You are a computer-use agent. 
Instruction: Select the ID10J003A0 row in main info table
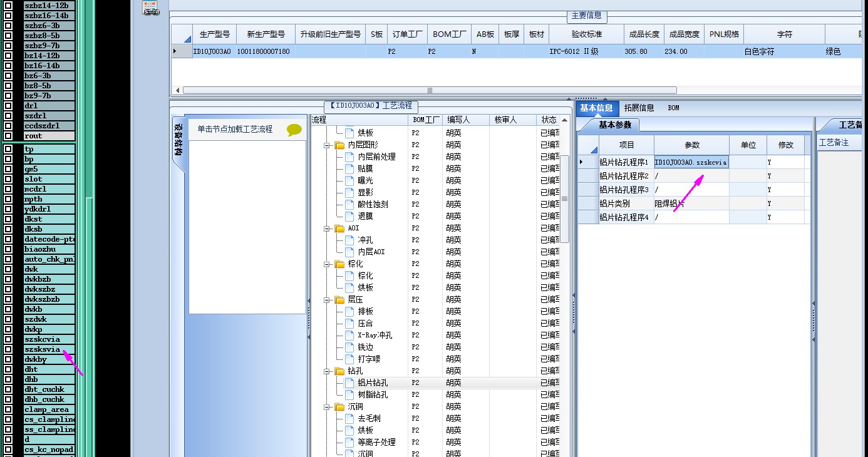[x=516, y=51]
